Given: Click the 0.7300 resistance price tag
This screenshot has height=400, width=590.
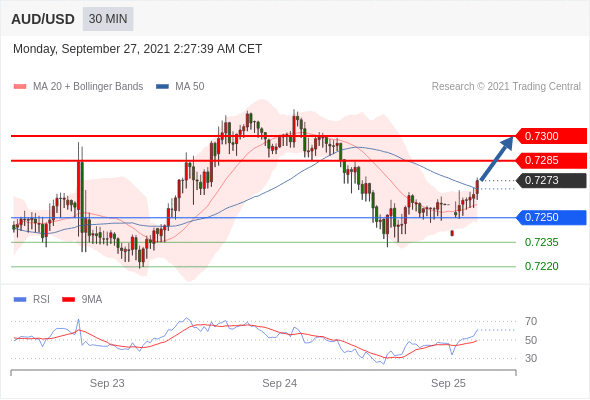Looking at the screenshot, I should (x=551, y=136).
